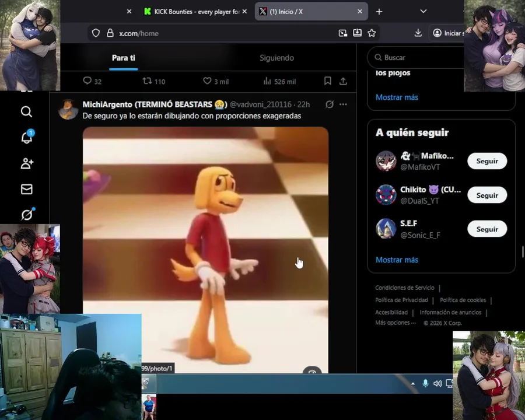Open the follow people icon in sidebar
The width and height of the screenshot is (525, 420).
27,163
